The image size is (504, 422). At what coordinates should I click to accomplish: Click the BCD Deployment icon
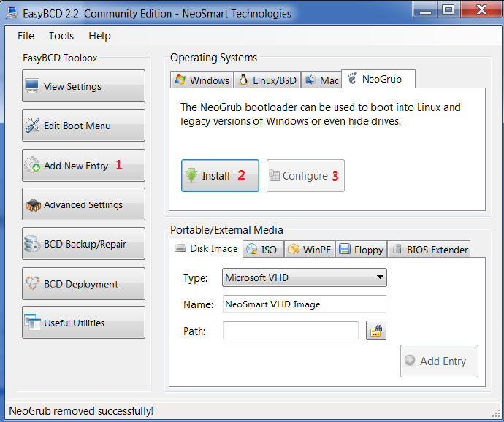tap(32, 283)
